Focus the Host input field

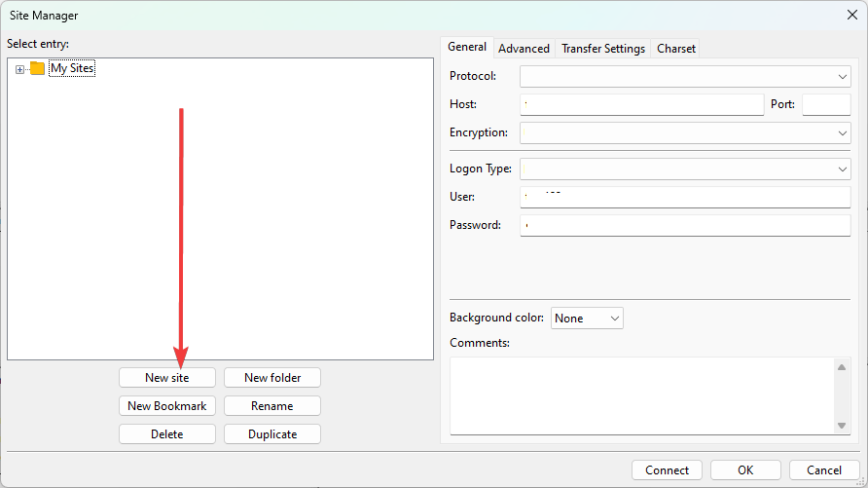(x=642, y=104)
